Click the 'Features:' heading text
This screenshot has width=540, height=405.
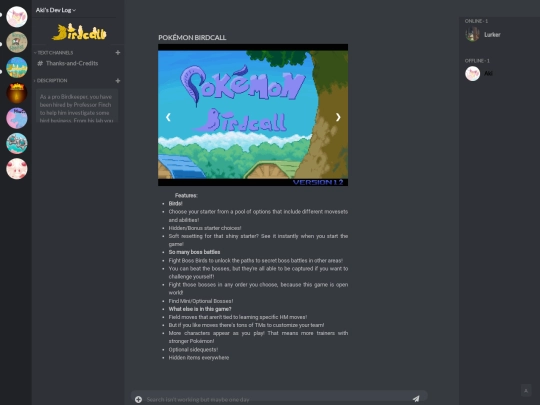point(186,196)
